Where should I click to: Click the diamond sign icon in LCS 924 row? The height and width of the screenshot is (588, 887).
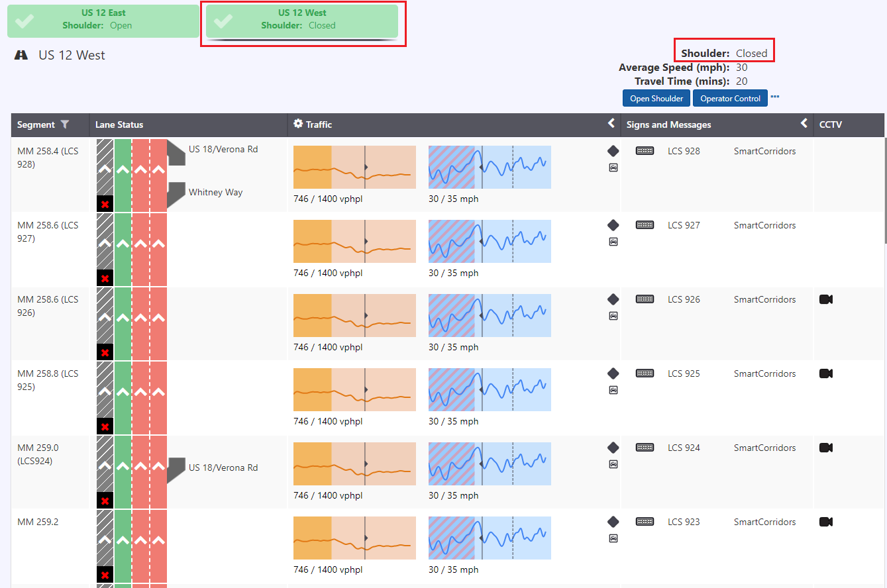tap(613, 448)
